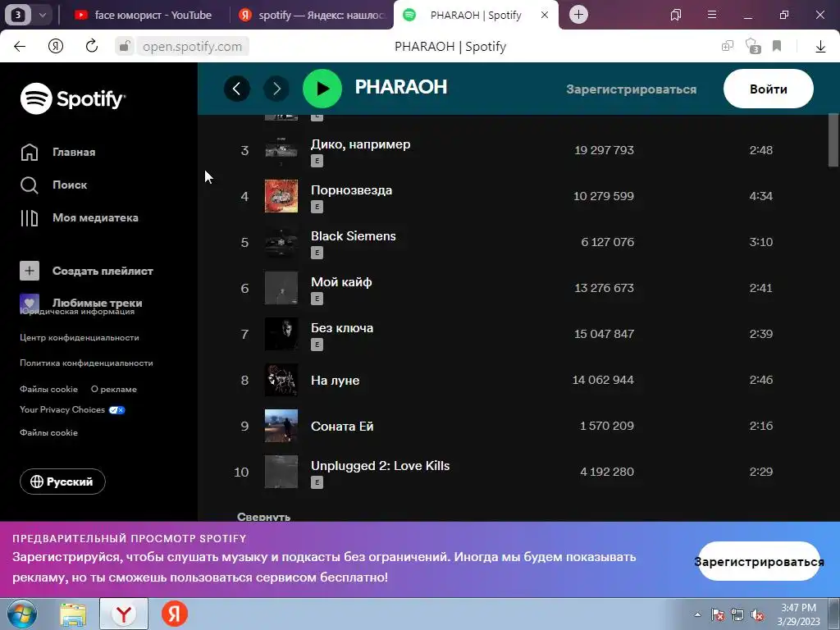This screenshot has height=630, width=840.
Task: Click Соната Ей album thumbnail
Action: tap(281, 426)
